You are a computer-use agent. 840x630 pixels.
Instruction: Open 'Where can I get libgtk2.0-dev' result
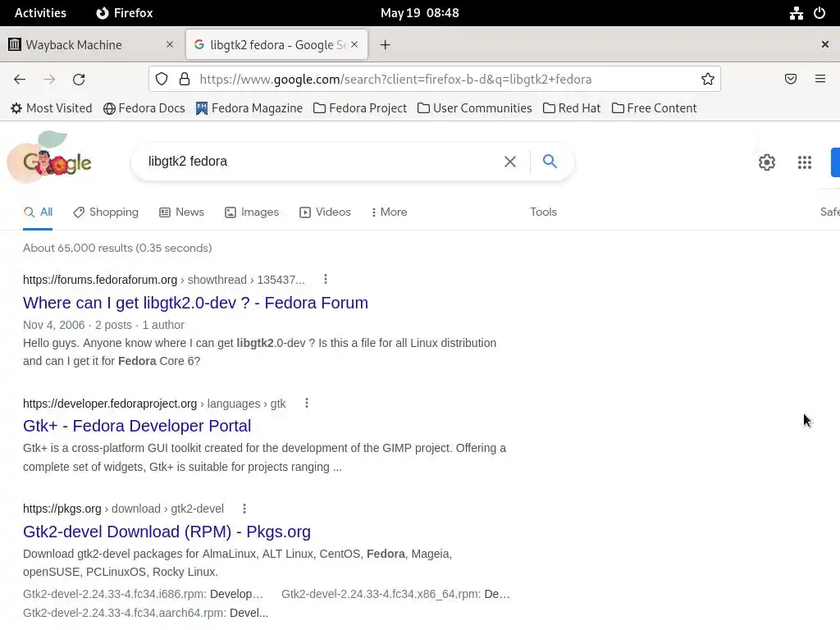pos(195,303)
